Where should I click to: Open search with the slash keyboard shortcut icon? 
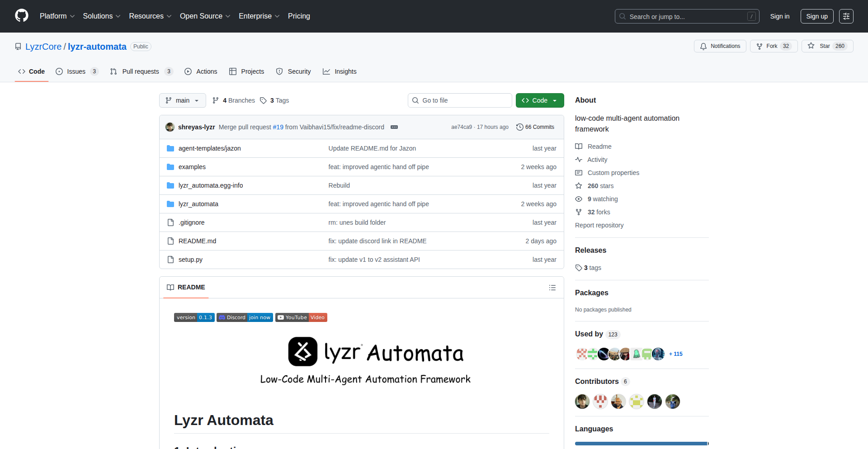[x=752, y=16]
